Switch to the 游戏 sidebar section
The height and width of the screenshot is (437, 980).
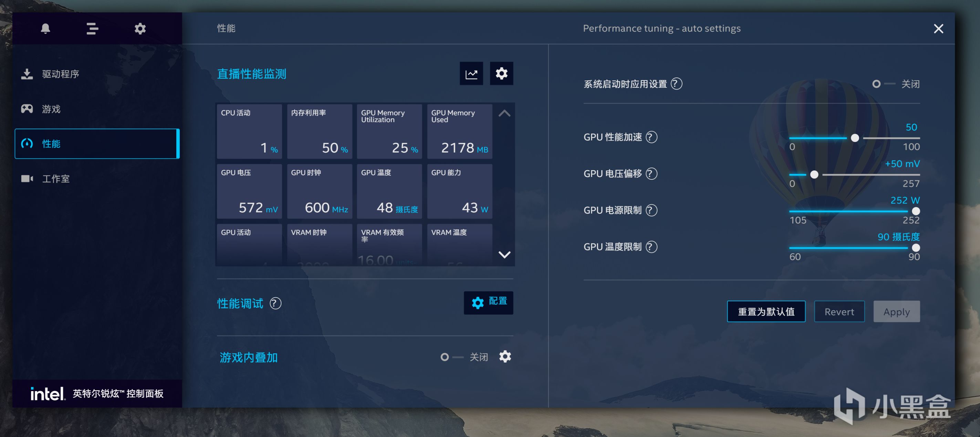[51, 109]
